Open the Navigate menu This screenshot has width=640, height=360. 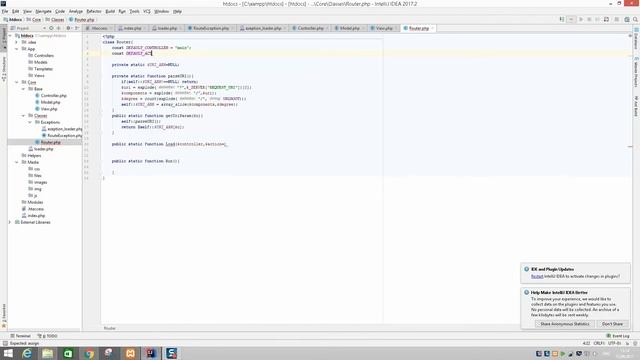coord(43,11)
